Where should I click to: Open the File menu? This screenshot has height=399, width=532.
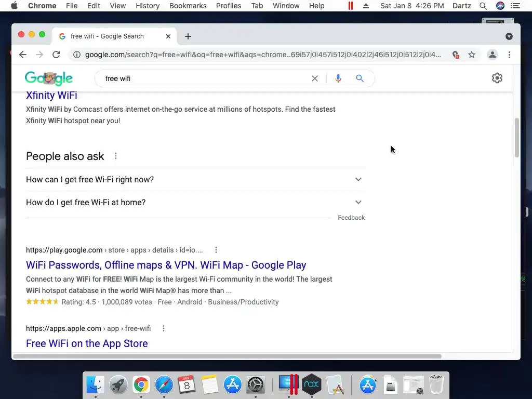tap(72, 6)
